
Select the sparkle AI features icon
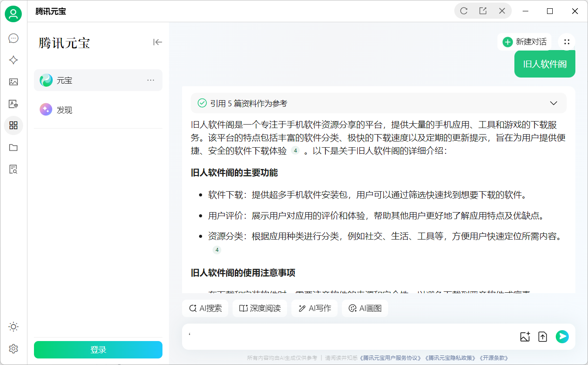pos(13,60)
